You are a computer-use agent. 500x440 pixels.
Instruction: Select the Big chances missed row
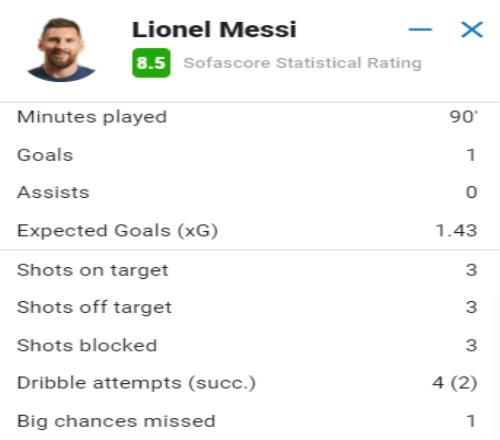click(247, 421)
